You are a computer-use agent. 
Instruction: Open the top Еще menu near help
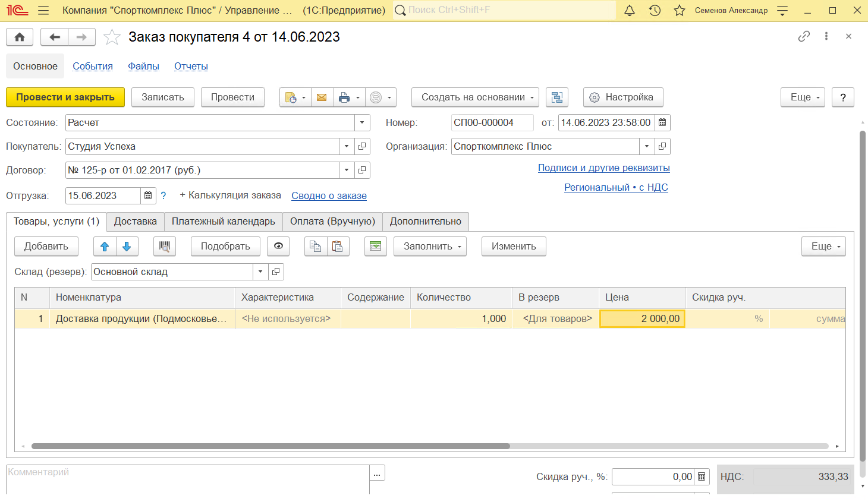click(x=803, y=97)
